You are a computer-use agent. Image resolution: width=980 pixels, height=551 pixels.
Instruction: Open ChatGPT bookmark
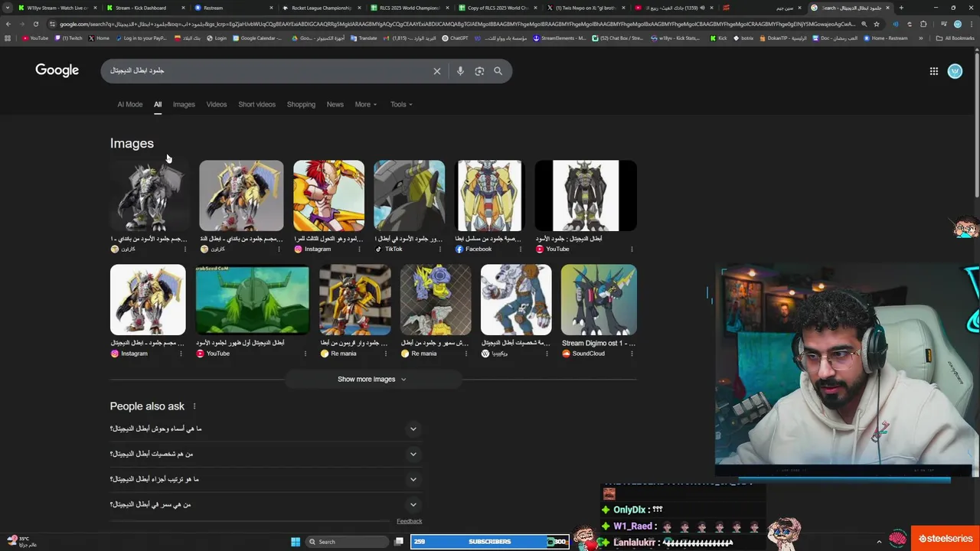456,37
